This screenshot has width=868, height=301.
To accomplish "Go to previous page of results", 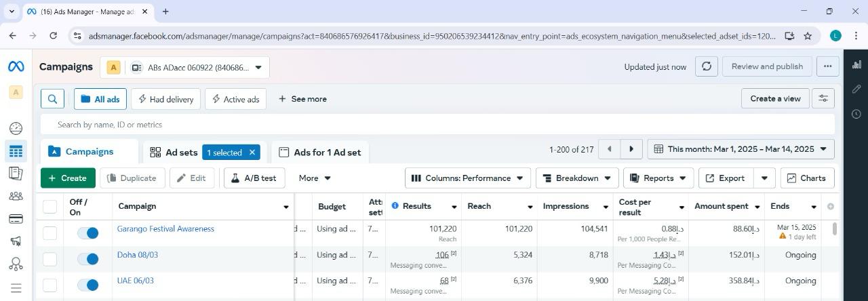I will coord(609,149).
